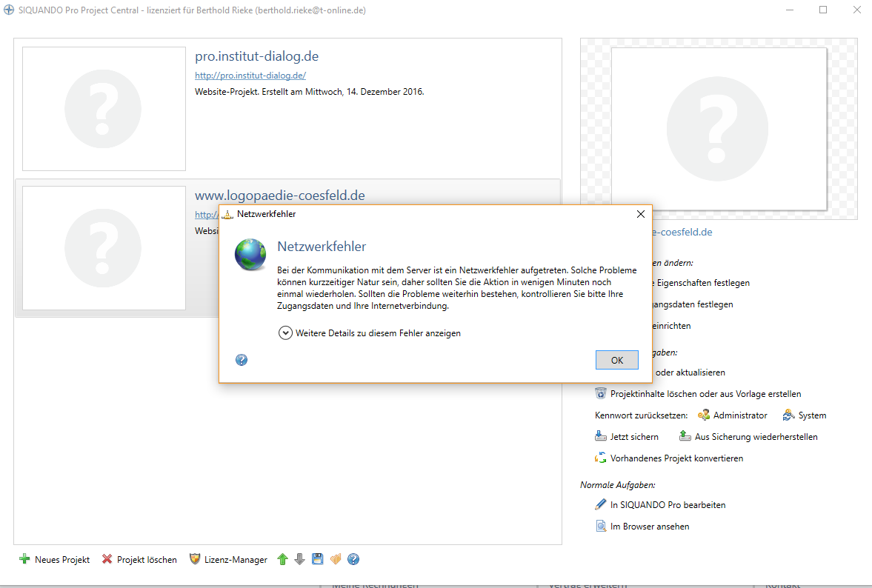Open the http://pro.institut-dialog.de/ link
The width and height of the screenshot is (872, 588).
tap(250, 76)
